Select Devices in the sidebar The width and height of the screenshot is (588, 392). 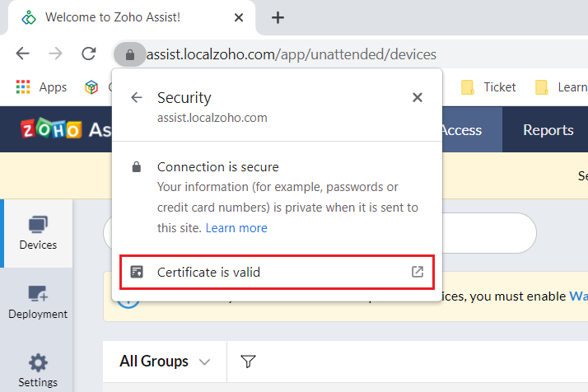coord(38,233)
